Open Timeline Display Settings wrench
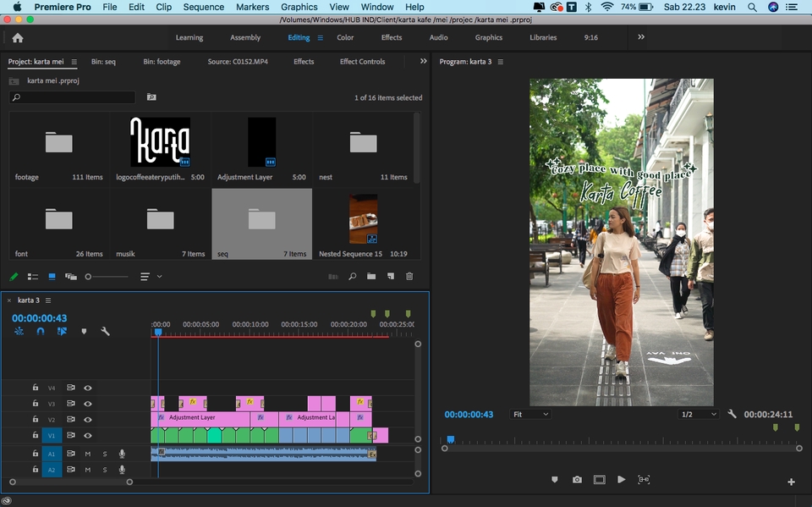Screen dimensions: 812x507 (x=105, y=331)
